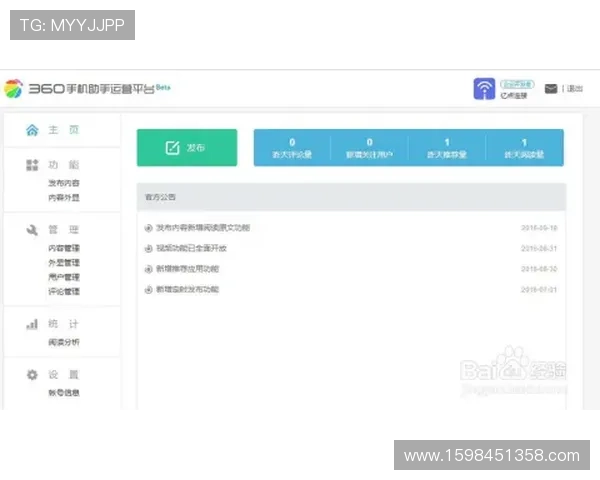Click 退出 to log out
This screenshot has height=480, width=600.
coord(574,89)
